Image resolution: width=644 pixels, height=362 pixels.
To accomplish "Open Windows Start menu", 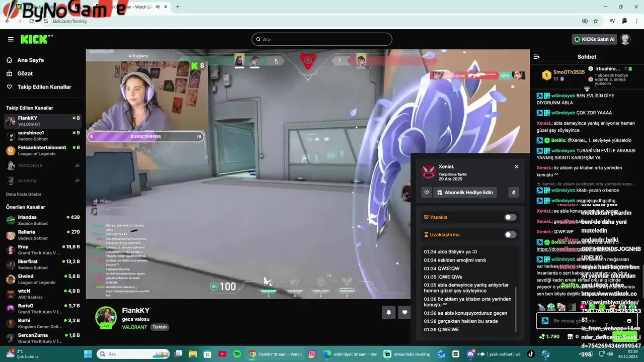I will coord(88,354).
